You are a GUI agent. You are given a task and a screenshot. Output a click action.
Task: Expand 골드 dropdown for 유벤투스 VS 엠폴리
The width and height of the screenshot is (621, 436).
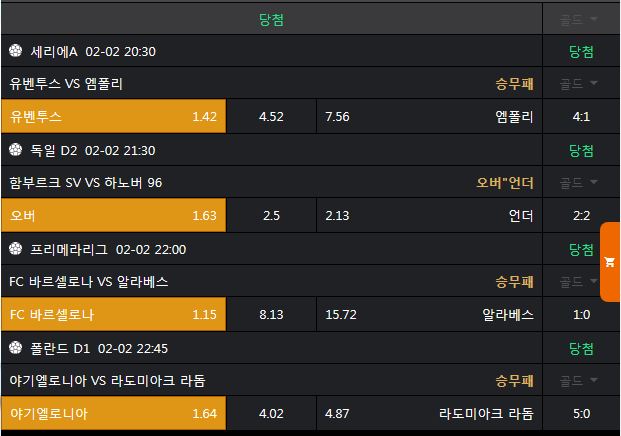tap(580, 84)
